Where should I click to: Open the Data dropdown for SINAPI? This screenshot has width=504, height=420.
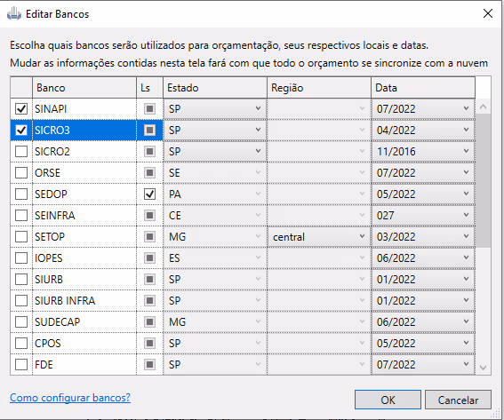coord(423,109)
